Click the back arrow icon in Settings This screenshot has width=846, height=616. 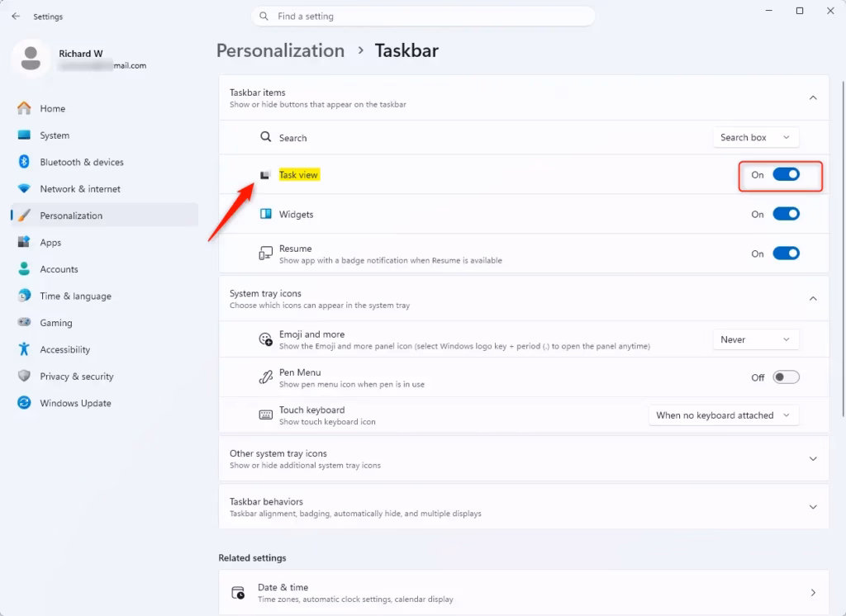tap(16, 17)
